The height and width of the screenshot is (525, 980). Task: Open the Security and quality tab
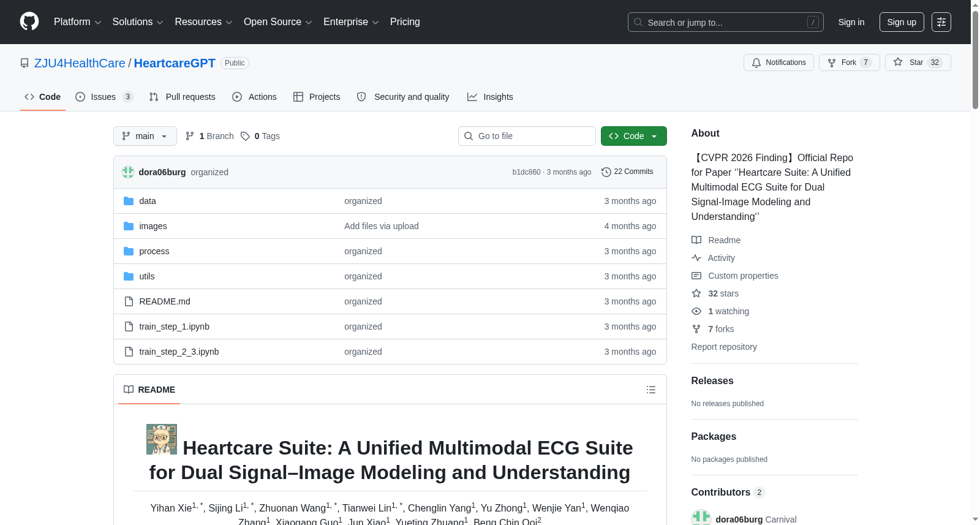point(403,97)
